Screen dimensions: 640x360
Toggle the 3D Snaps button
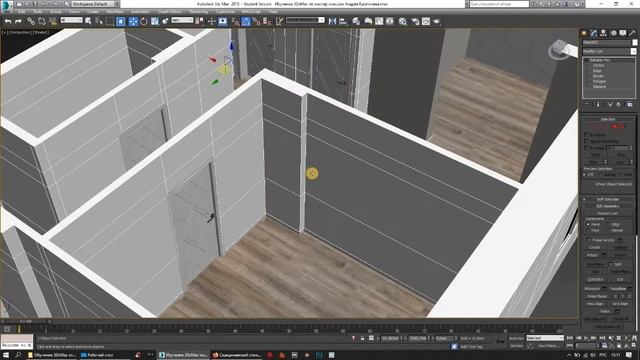click(x=235, y=21)
